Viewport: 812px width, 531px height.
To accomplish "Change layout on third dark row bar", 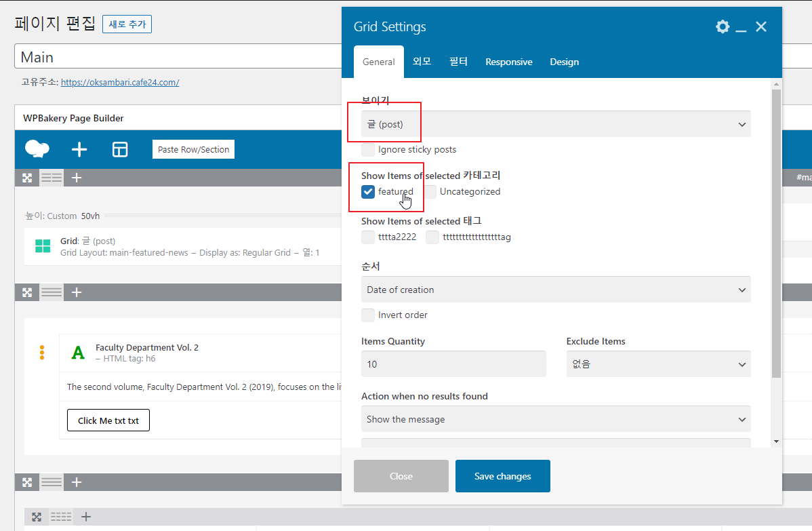I will [52, 482].
